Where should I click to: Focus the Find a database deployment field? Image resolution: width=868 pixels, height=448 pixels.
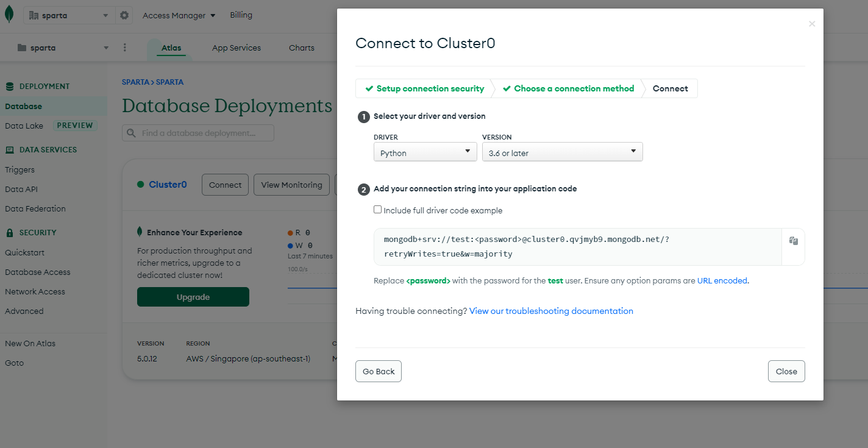tap(198, 133)
